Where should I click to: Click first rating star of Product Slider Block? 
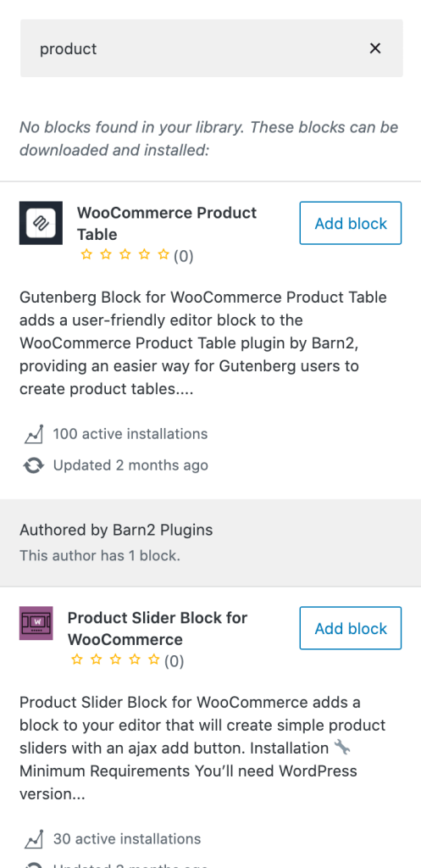tap(77, 659)
